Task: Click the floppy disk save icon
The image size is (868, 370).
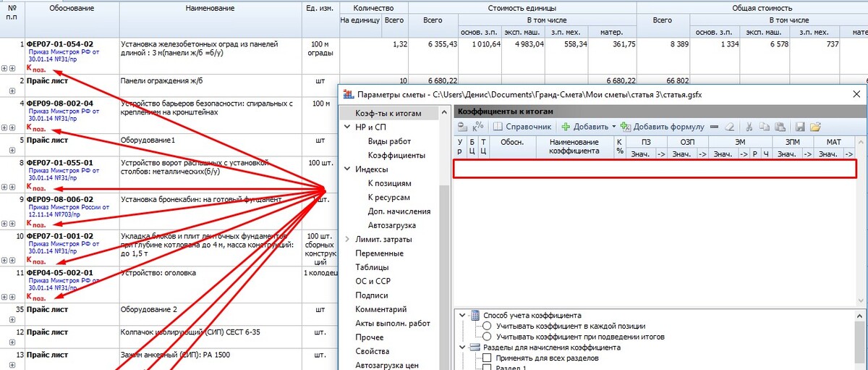Action: pyautogui.click(x=800, y=127)
